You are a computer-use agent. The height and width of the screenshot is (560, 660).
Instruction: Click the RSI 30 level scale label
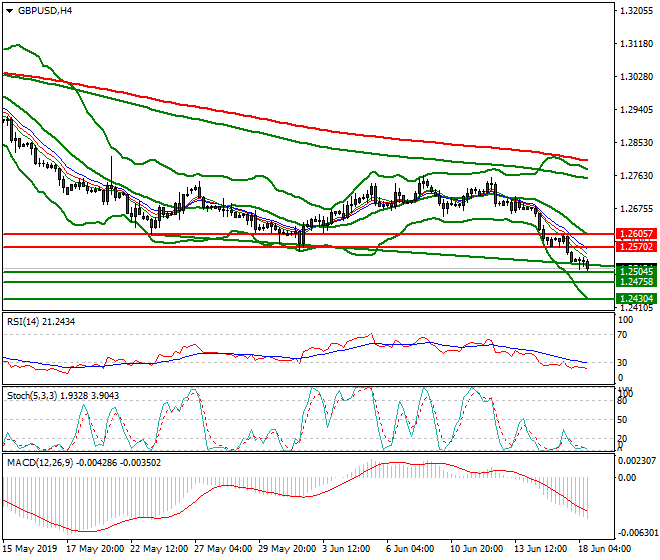623,363
